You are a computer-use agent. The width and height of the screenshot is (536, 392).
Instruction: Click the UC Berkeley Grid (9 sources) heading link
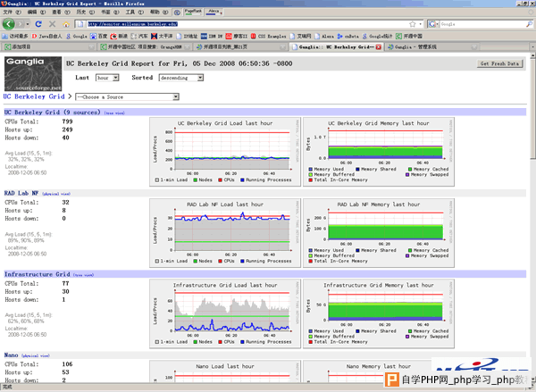pos(53,113)
